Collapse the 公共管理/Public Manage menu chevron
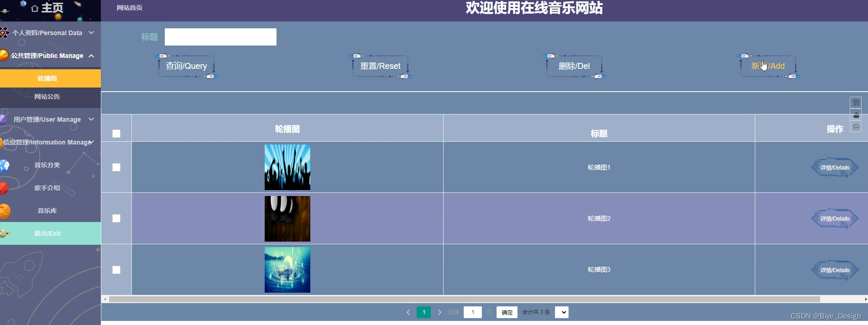The width and height of the screenshot is (868, 325). [x=91, y=56]
